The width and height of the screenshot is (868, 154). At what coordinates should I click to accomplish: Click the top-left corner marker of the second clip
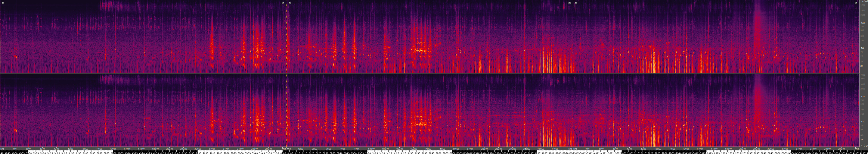coord(290,3)
